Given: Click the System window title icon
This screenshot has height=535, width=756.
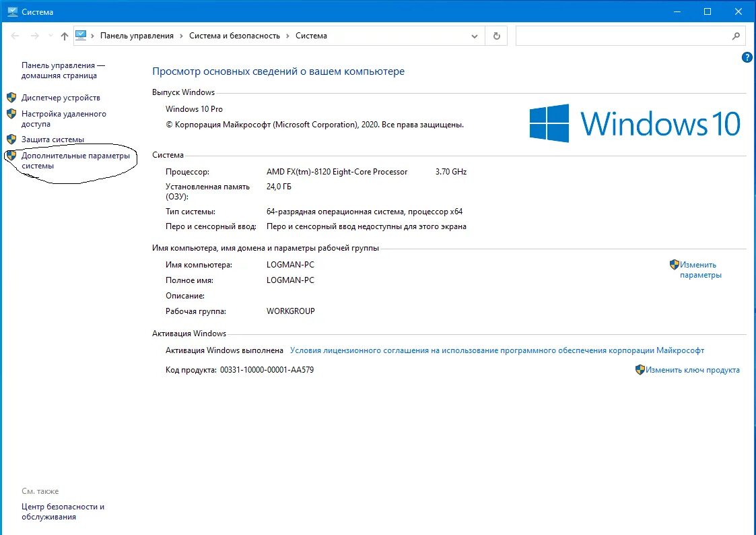Looking at the screenshot, I should coord(13,11).
